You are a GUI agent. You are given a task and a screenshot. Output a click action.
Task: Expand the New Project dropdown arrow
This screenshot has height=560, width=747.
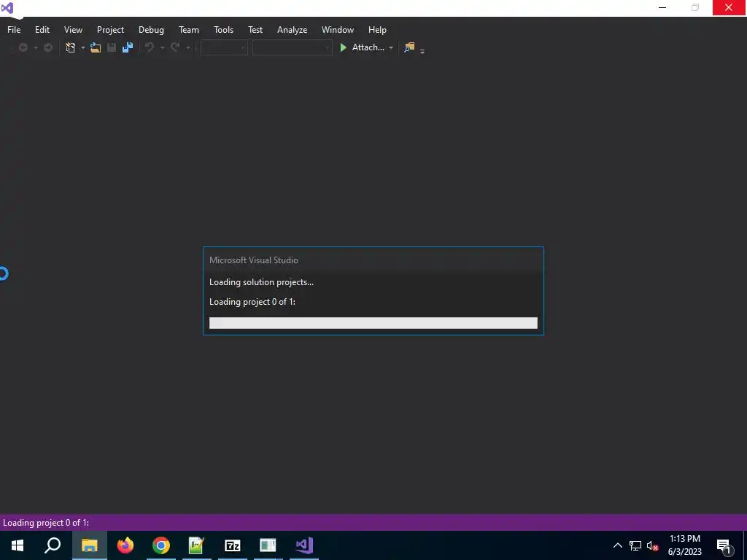point(83,47)
